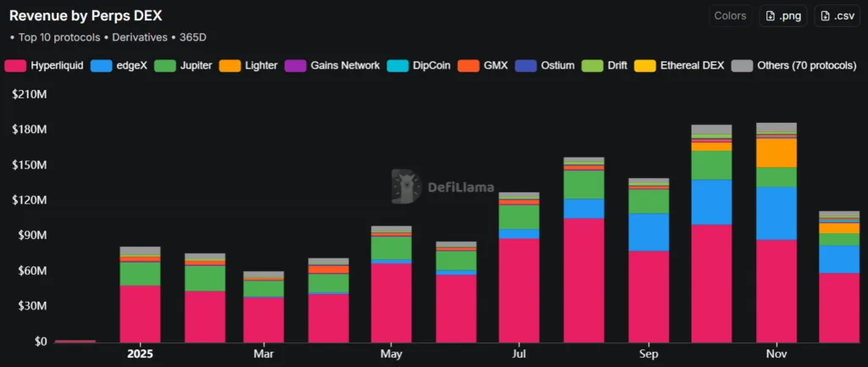Screen dimensions: 868x367
Task: Click Others (70 protocols) legend label
Action: pyautogui.click(x=807, y=66)
